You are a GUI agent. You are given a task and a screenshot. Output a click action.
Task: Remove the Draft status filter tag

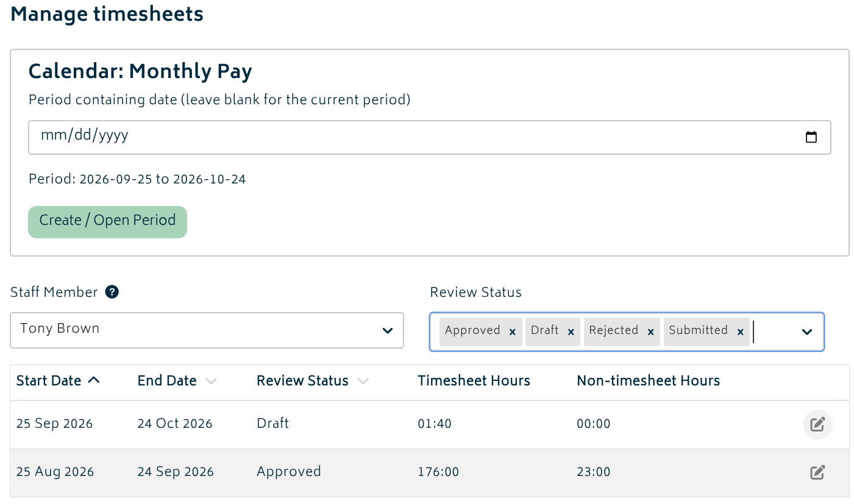point(571,332)
